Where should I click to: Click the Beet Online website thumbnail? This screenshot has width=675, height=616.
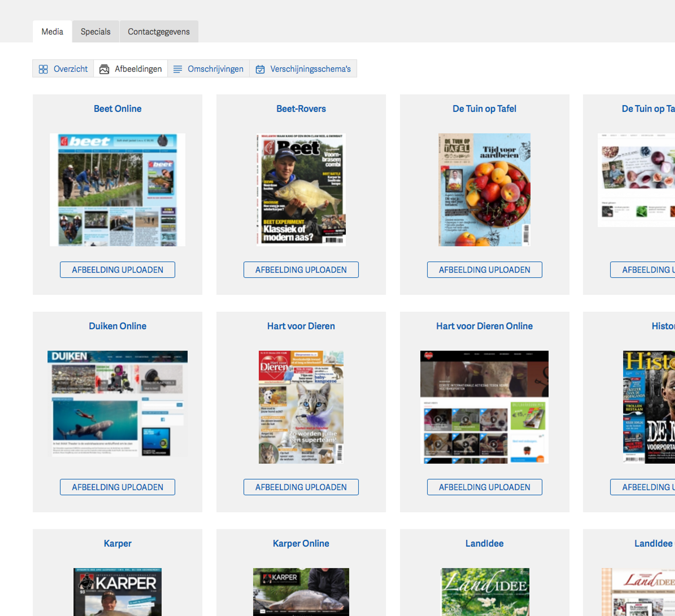click(x=118, y=190)
